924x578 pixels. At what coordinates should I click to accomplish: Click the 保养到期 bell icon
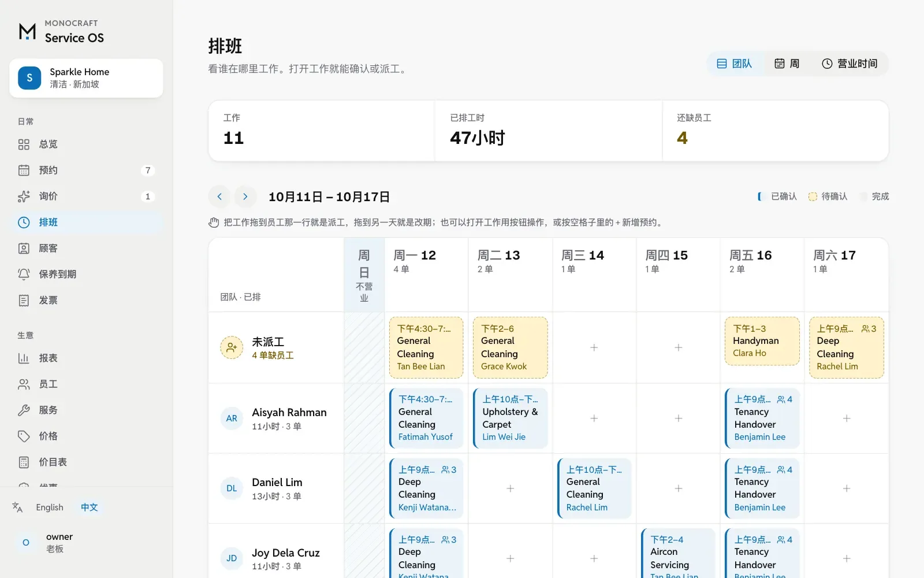click(x=24, y=275)
